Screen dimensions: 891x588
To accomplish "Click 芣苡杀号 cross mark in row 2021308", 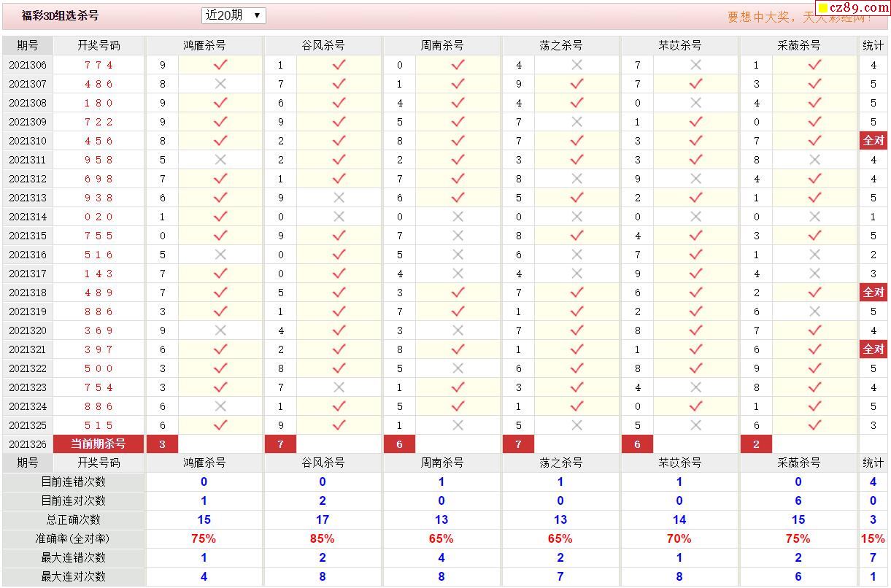I will click(696, 103).
